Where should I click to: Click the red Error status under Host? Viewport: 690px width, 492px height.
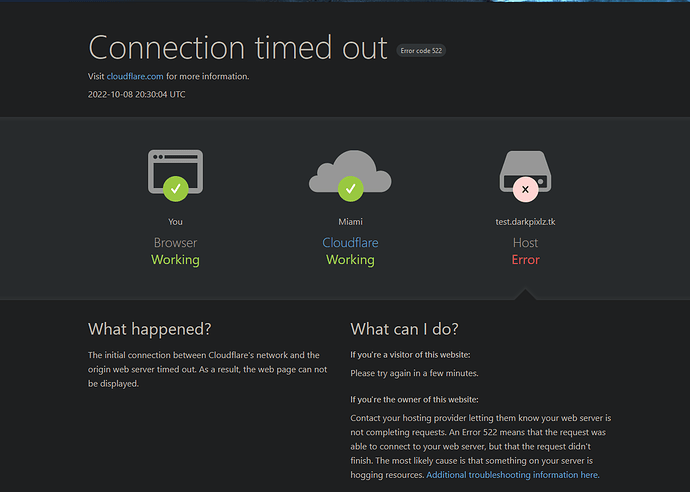tap(525, 260)
